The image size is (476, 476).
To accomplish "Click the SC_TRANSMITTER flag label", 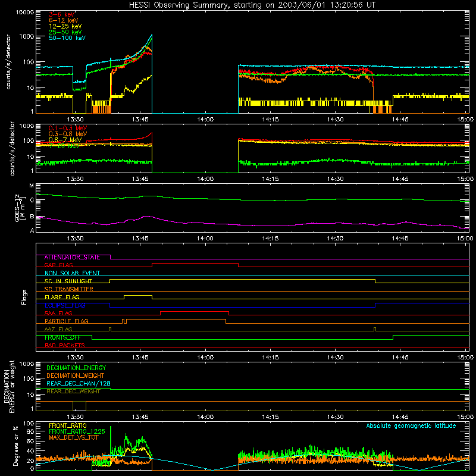I will [69, 289].
